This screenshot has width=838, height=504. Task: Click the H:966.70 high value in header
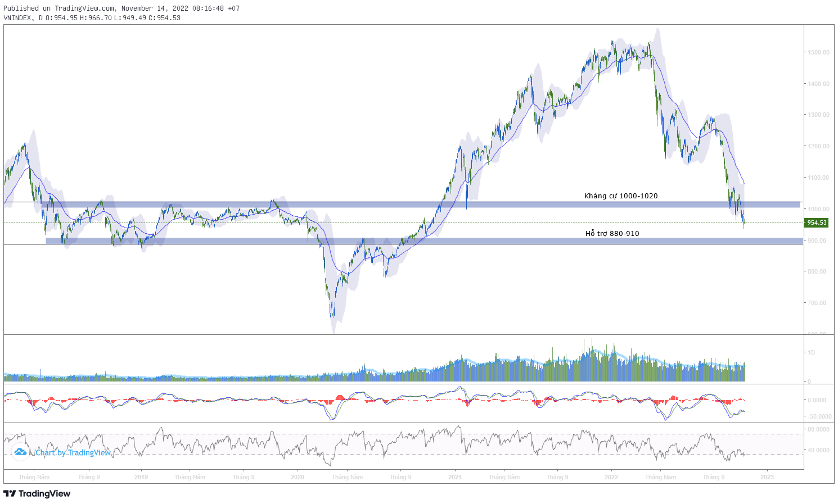point(96,18)
